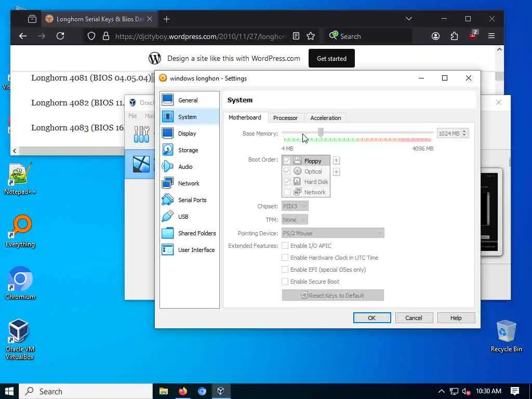
Task: Switch to the Acceleration tab
Action: 325,118
